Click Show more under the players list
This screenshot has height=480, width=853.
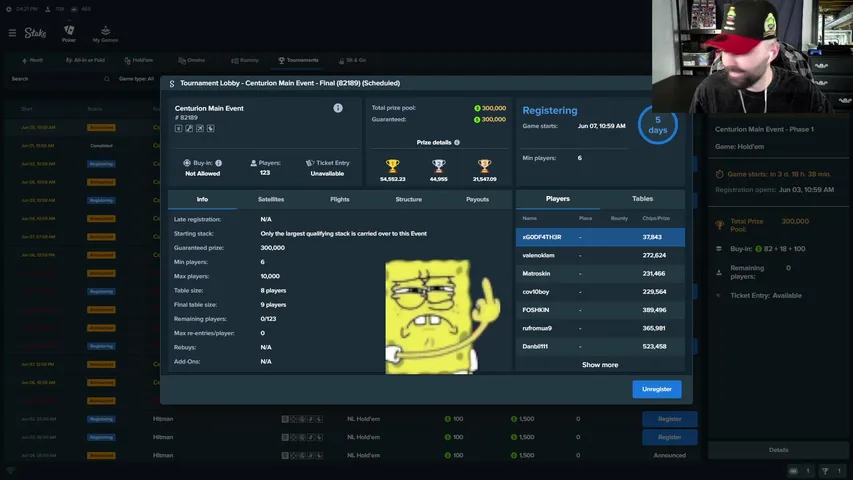tap(600, 365)
